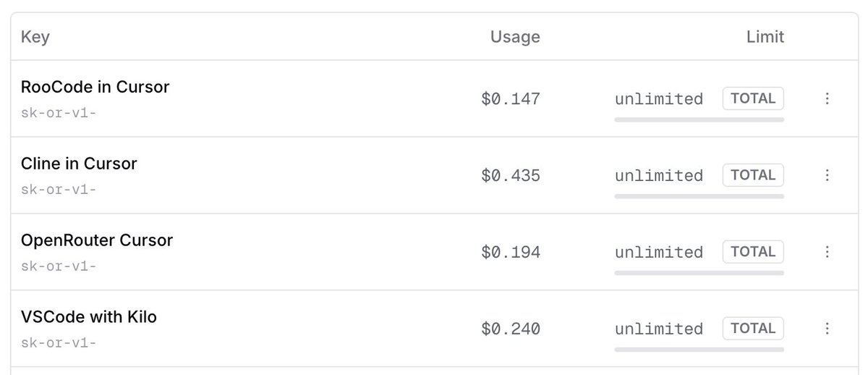
Task: Select the VSCode with Kilo key name
Action: [89, 317]
